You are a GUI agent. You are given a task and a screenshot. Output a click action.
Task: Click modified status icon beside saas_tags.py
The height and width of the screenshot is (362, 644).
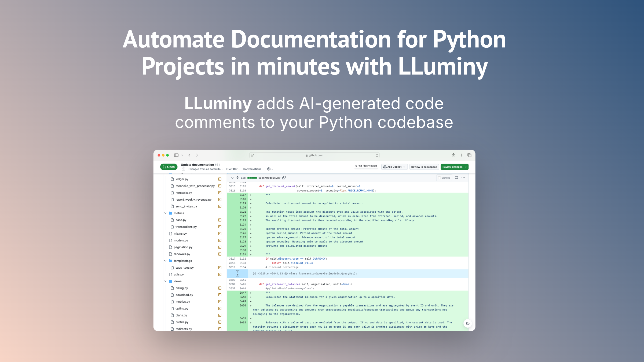point(220,268)
